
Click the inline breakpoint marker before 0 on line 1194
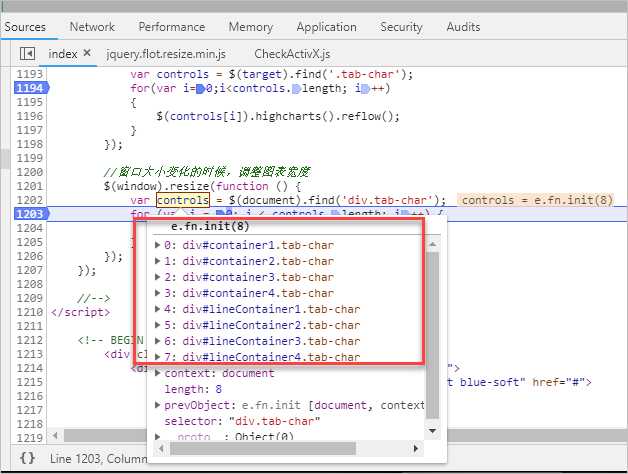201,89
